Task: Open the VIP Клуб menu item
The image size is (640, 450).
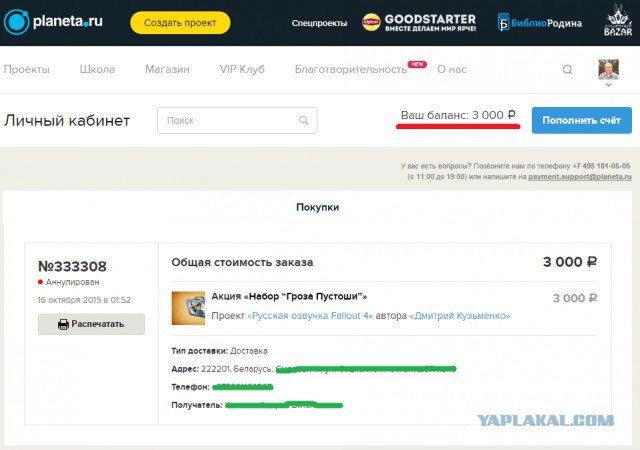Action: (x=242, y=69)
